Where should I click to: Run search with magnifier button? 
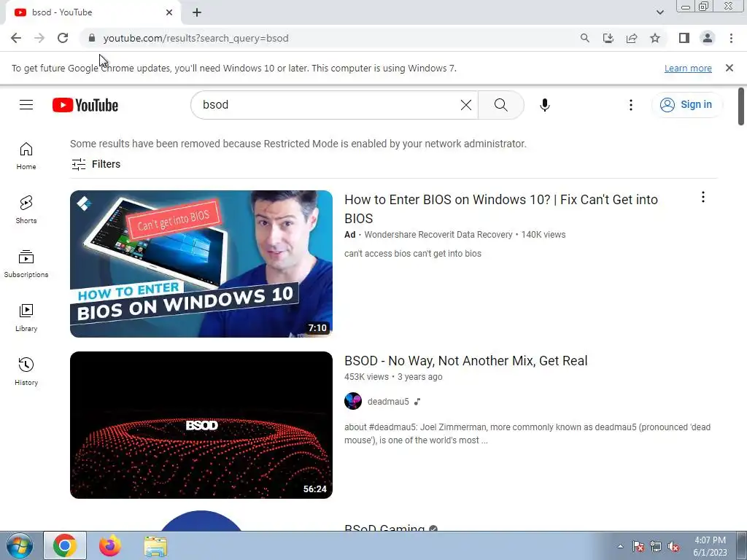[500, 105]
